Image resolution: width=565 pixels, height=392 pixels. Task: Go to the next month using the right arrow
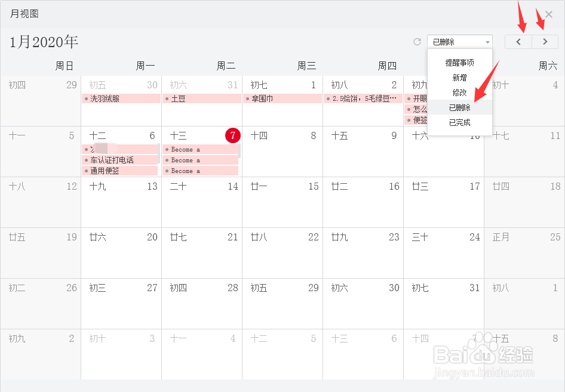point(544,41)
